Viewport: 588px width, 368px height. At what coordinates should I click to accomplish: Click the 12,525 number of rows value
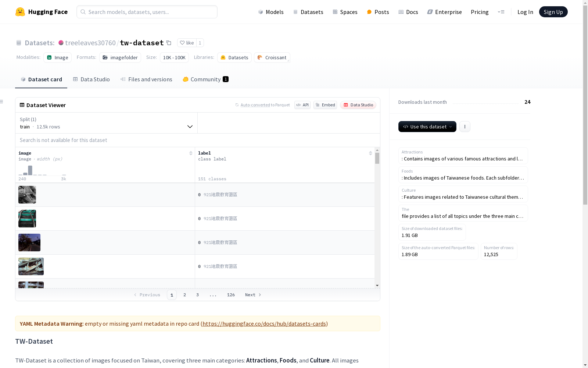(491, 255)
